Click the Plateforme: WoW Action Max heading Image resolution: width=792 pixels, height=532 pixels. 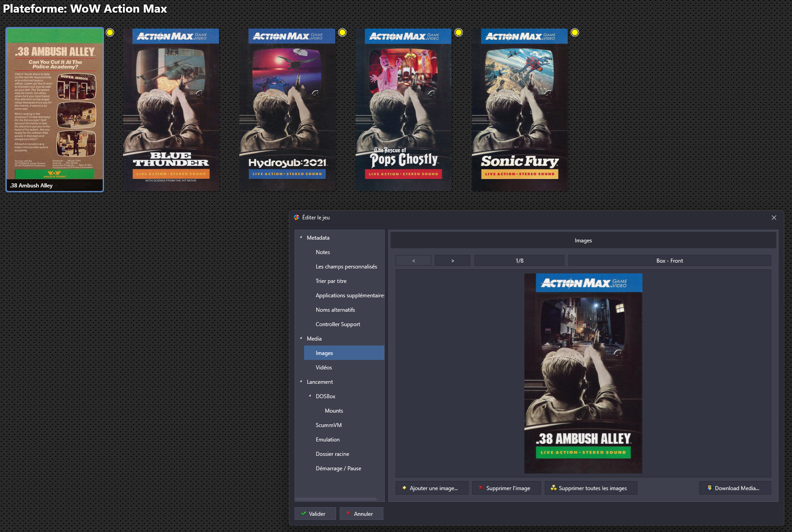pyautogui.click(x=85, y=9)
